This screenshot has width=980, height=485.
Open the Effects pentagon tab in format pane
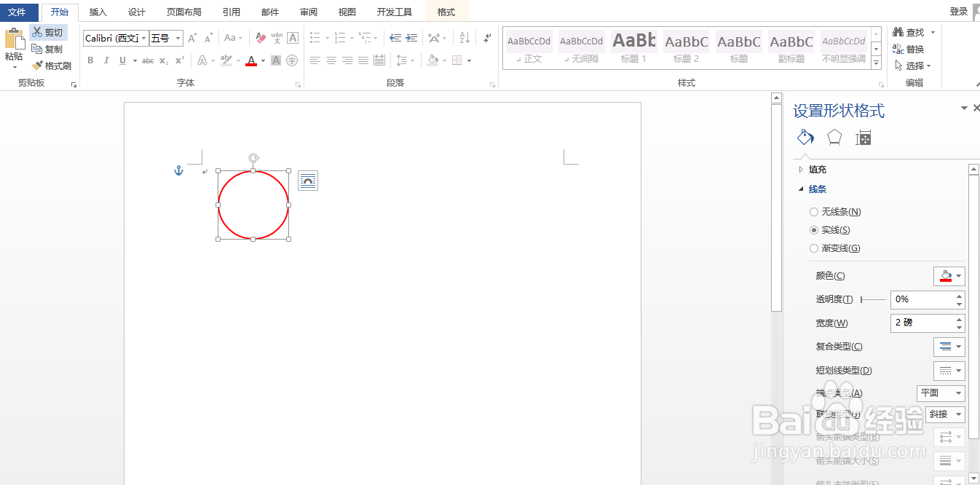(x=834, y=138)
